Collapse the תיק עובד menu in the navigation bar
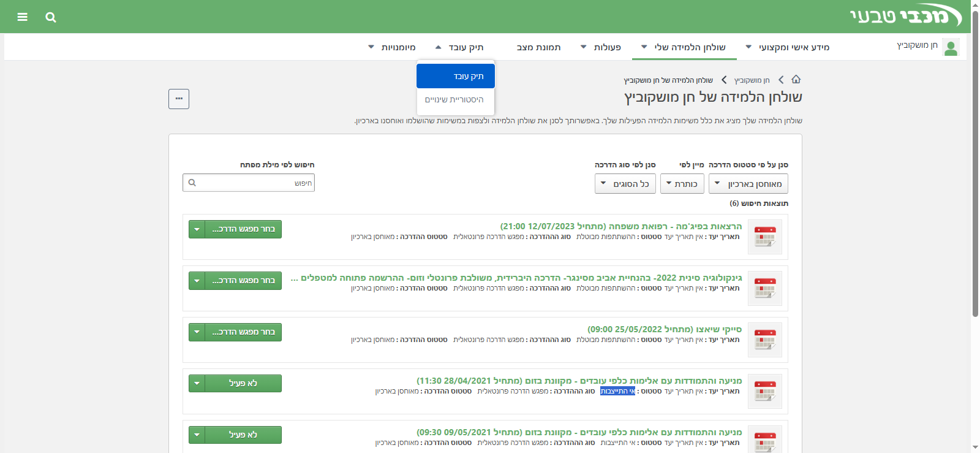 tap(459, 47)
